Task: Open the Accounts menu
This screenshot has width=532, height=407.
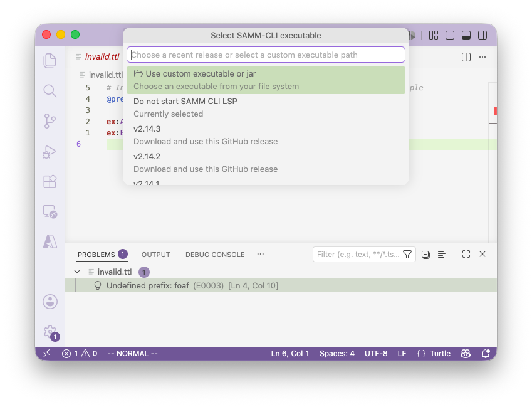Action: click(50, 302)
